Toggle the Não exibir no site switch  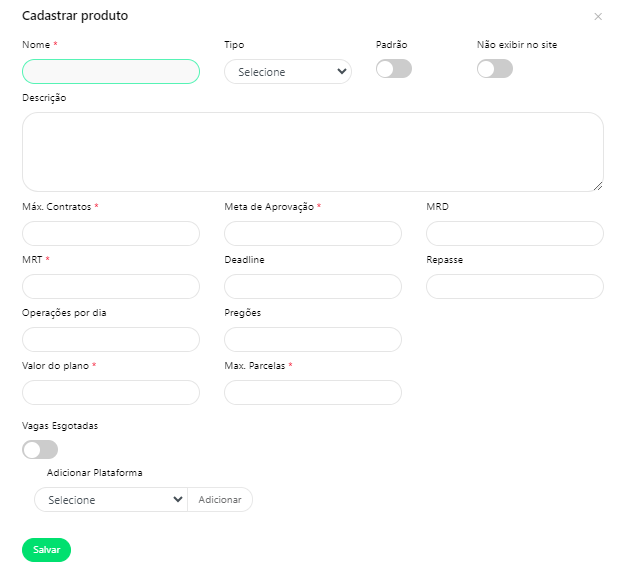[494, 69]
